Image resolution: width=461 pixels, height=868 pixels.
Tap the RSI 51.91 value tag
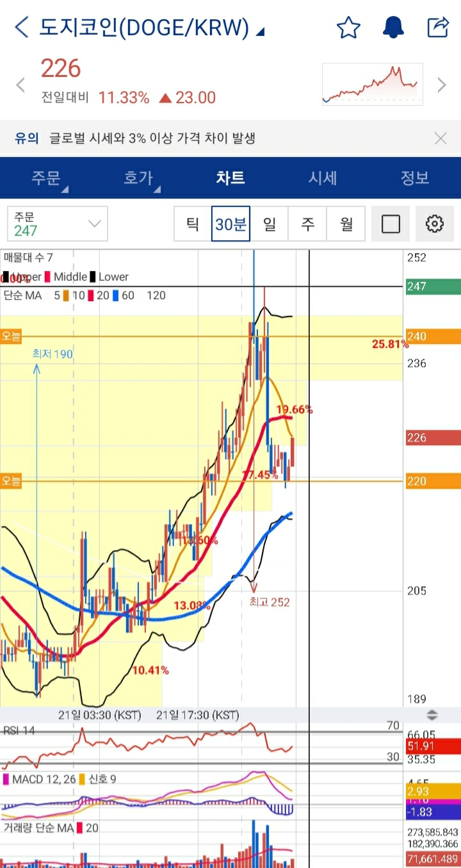pos(433,746)
